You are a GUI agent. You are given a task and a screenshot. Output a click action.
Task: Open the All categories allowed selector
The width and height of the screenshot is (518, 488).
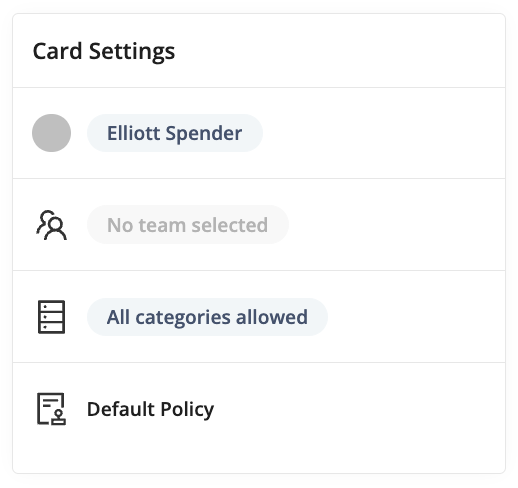207,317
